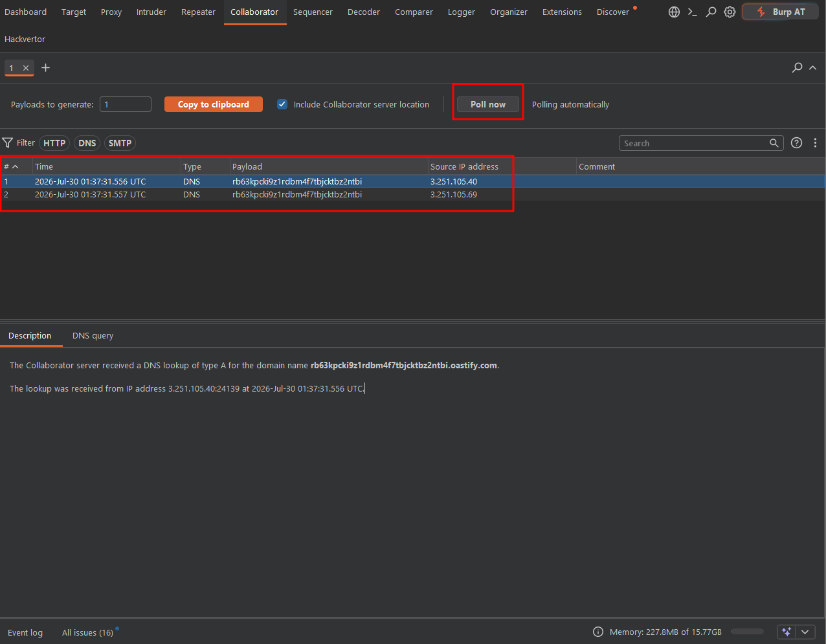
Task: Click the Poll now button
Action: tap(488, 104)
